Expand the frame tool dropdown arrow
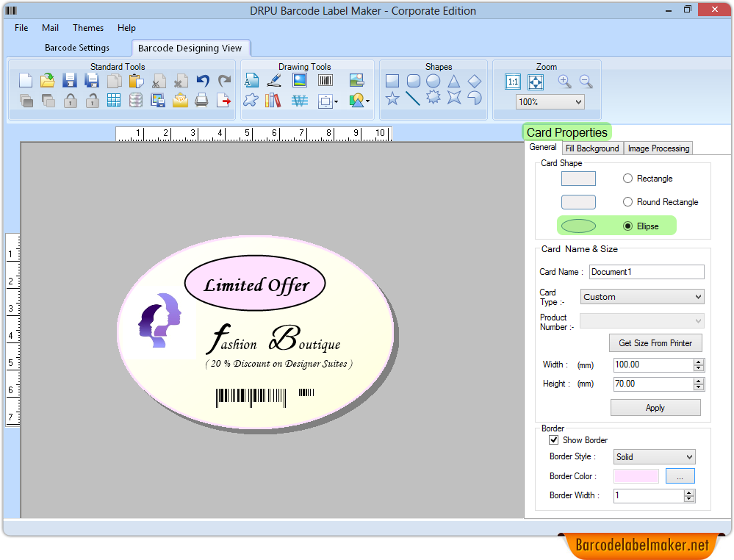The height and width of the screenshot is (560, 734). pyautogui.click(x=336, y=101)
